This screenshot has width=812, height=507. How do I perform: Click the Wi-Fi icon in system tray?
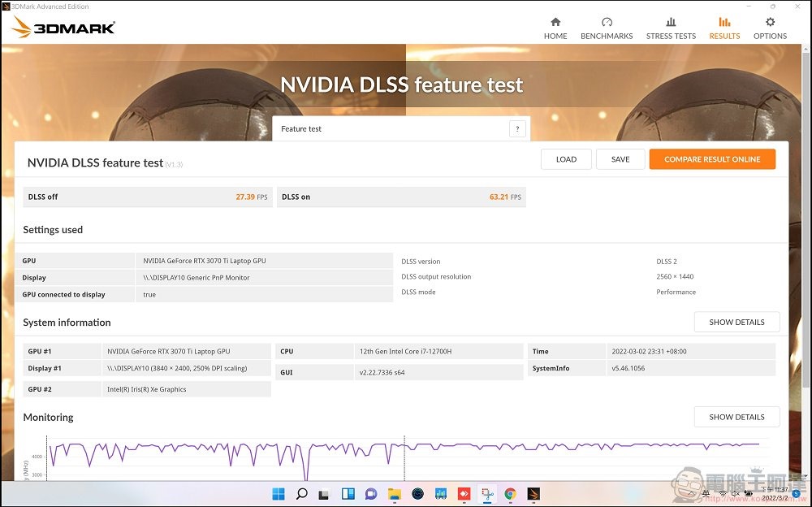[723, 494]
